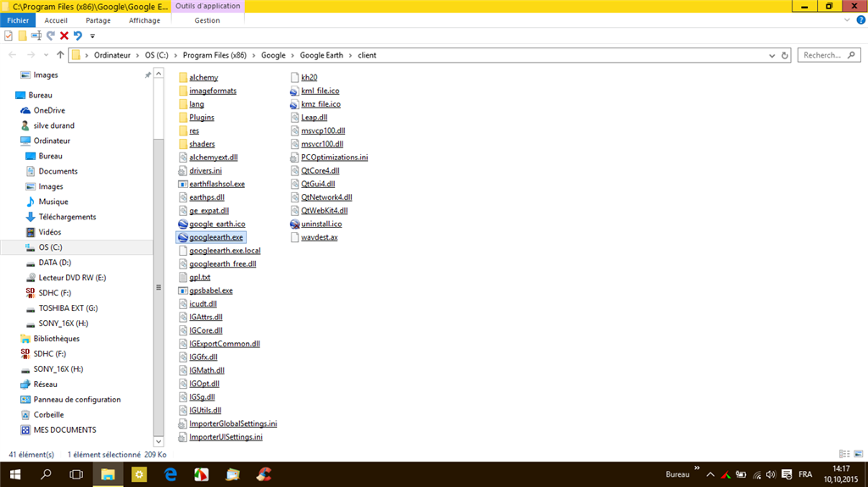Click the red Delete icon in quick access toolbar
The image size is (868, 487).
[x=64, y=36]
